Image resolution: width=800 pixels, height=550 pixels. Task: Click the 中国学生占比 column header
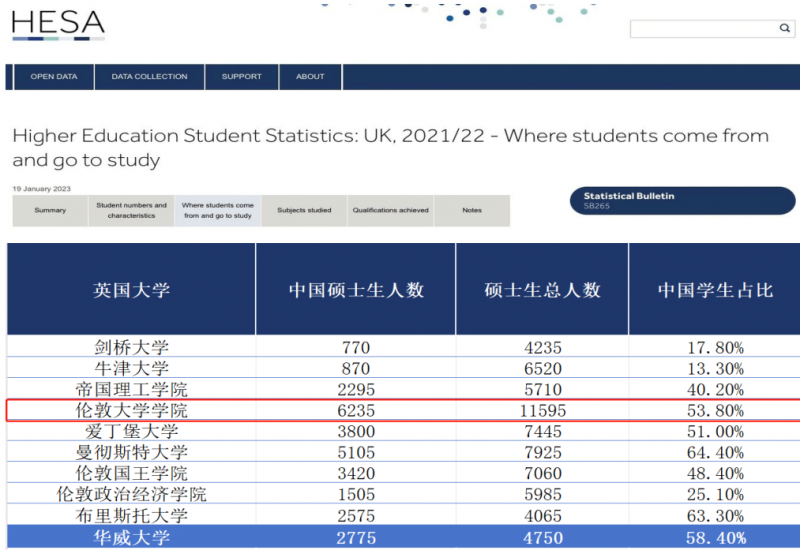714,290
